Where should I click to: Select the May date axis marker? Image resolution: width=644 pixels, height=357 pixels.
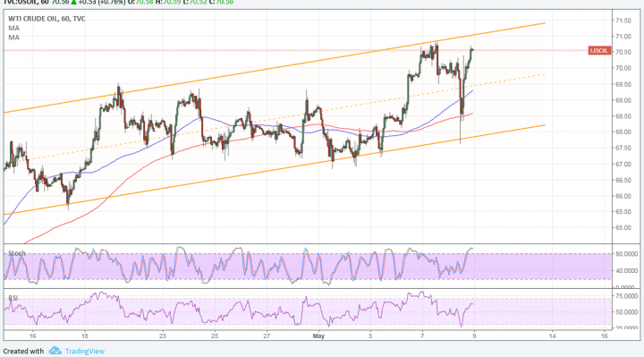pos(318,336)
